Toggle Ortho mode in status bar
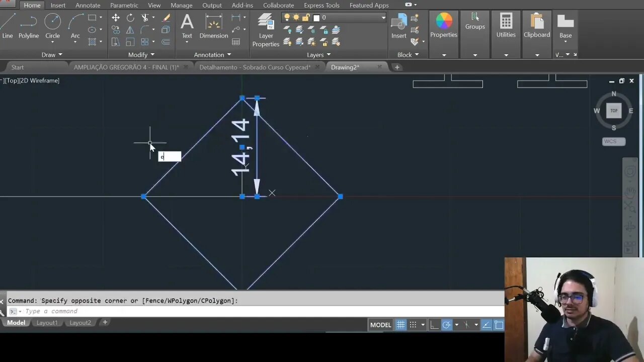This screenshot has width=644, height=362. 434,325
